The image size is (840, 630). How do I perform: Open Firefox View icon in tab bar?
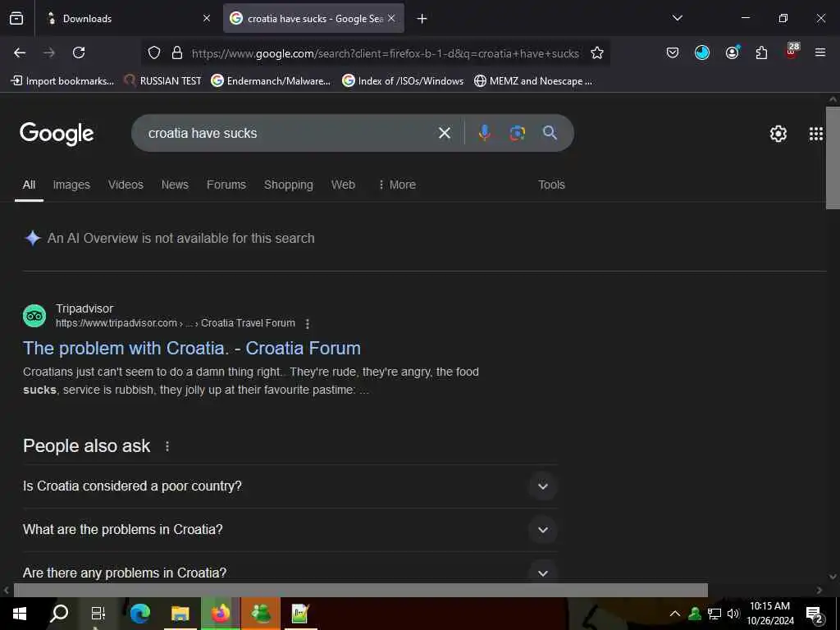[16, 18]
